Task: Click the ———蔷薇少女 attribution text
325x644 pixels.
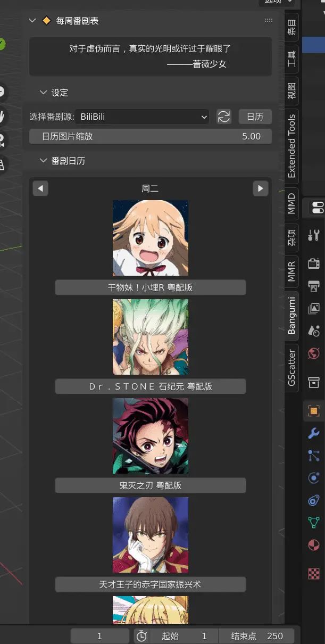Action: (x=197, y=64)
